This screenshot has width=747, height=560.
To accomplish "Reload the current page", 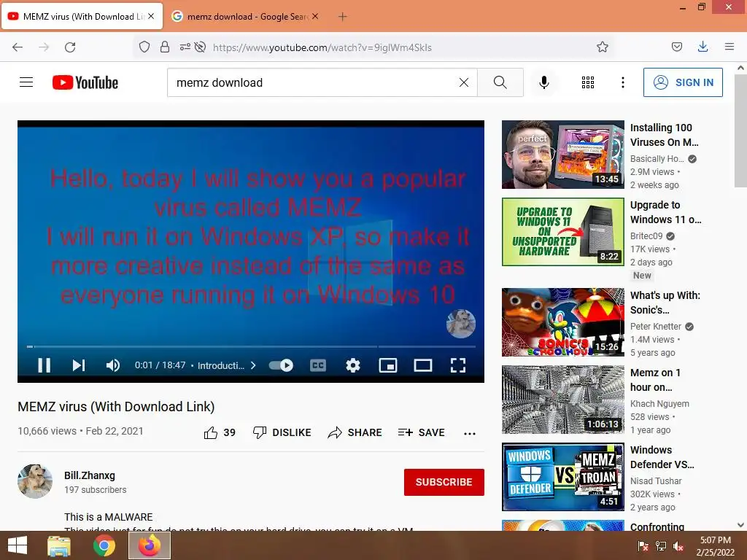I will (x=70, y=47).
